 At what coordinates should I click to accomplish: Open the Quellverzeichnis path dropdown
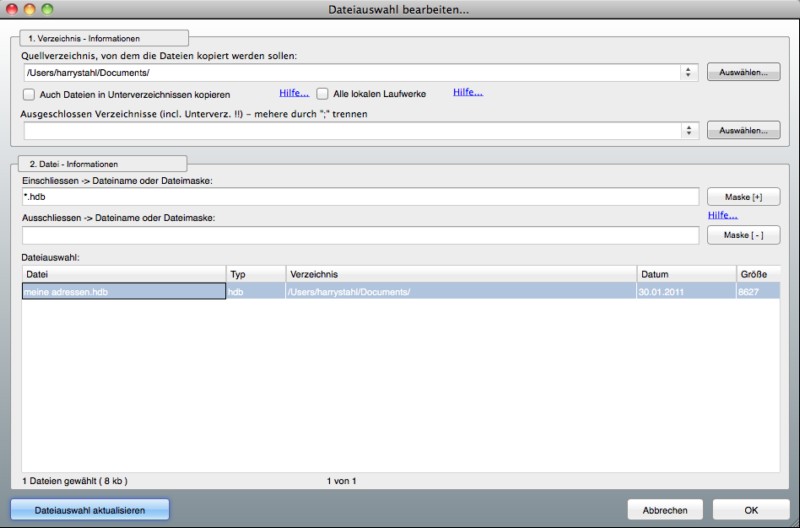point(689,73)
